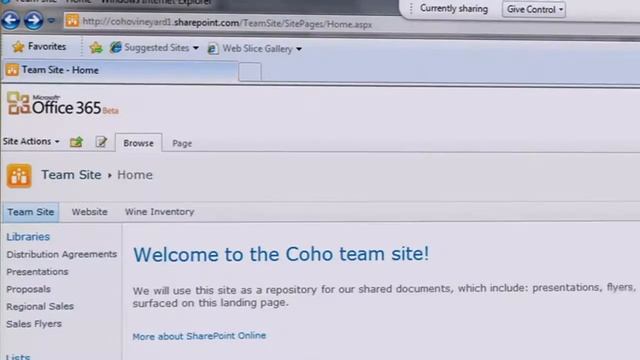Viewport: 640px width, 360px height.
Task: Click the Edit page pencil icon
Action: (101, 142)
